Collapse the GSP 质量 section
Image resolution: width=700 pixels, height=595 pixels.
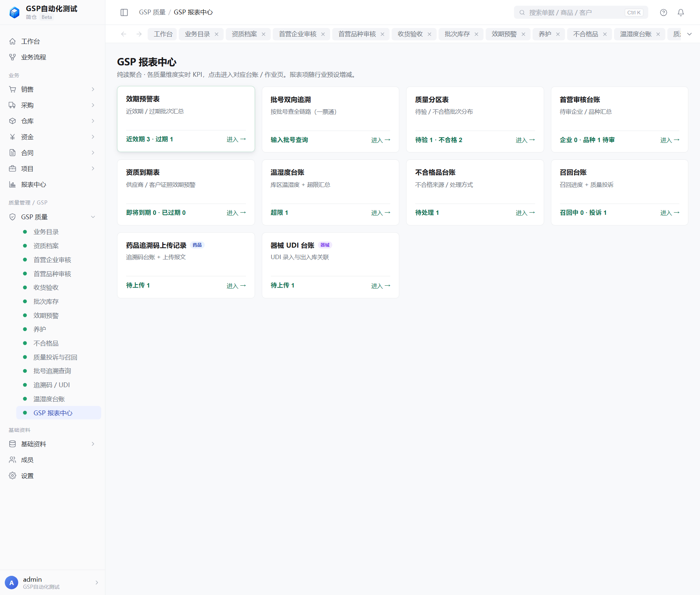click(93, 217)
